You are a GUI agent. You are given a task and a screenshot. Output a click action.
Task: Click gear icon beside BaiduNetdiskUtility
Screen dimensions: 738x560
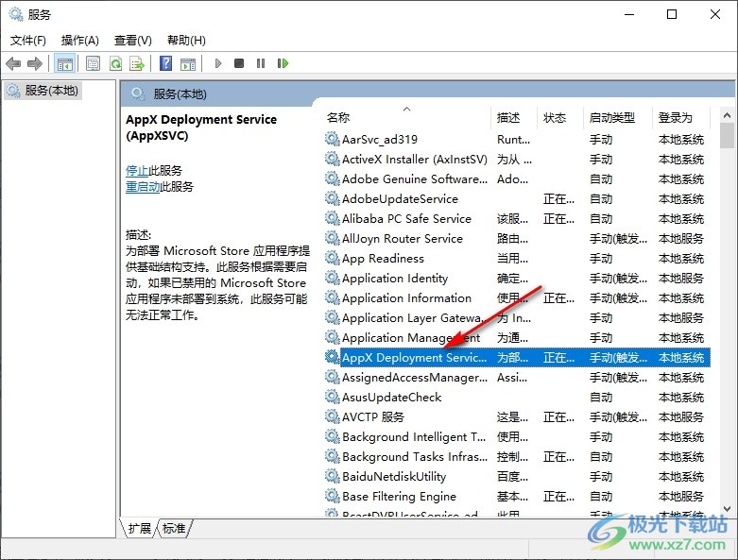[333, 476]
